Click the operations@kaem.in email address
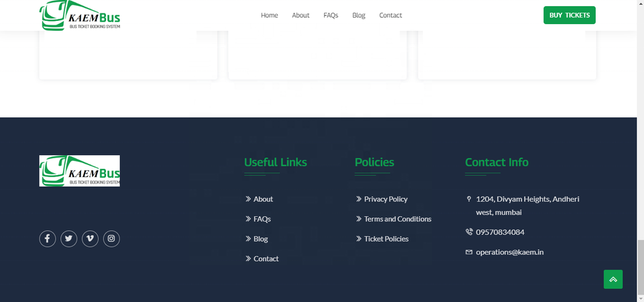The height and width of the screenshot is (302, 644). [x=509, y=252]
